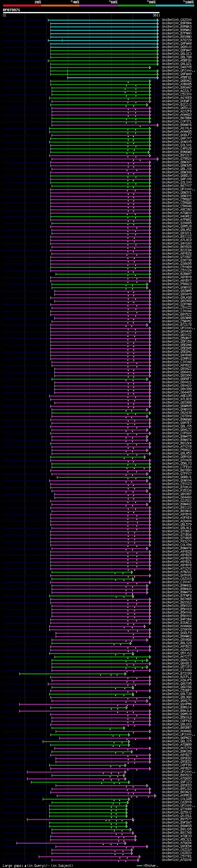The height and width of the screenshot is (868, 197).
Task: Open hit UniRef100_C5XBP7
Action: coord(177,690)
